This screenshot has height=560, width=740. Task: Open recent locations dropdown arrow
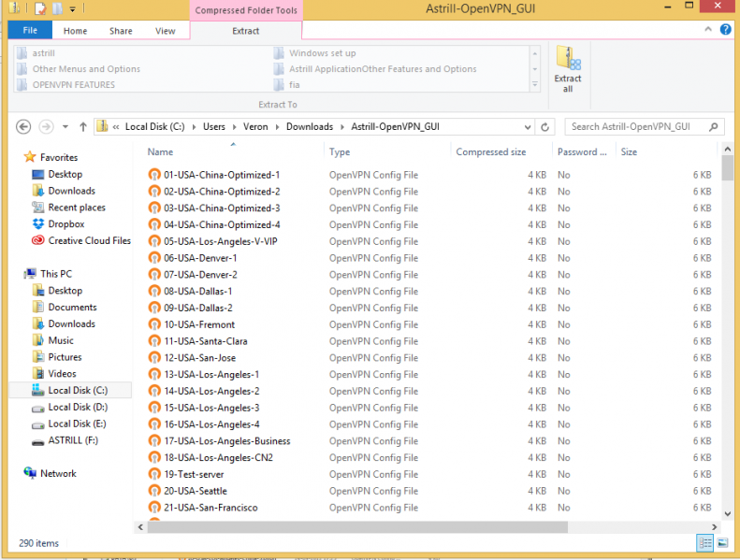pos(65,127)
